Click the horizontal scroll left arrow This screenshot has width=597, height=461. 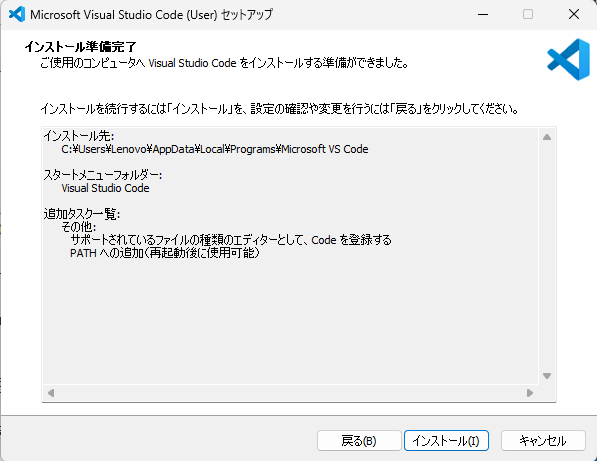(51, 392)
